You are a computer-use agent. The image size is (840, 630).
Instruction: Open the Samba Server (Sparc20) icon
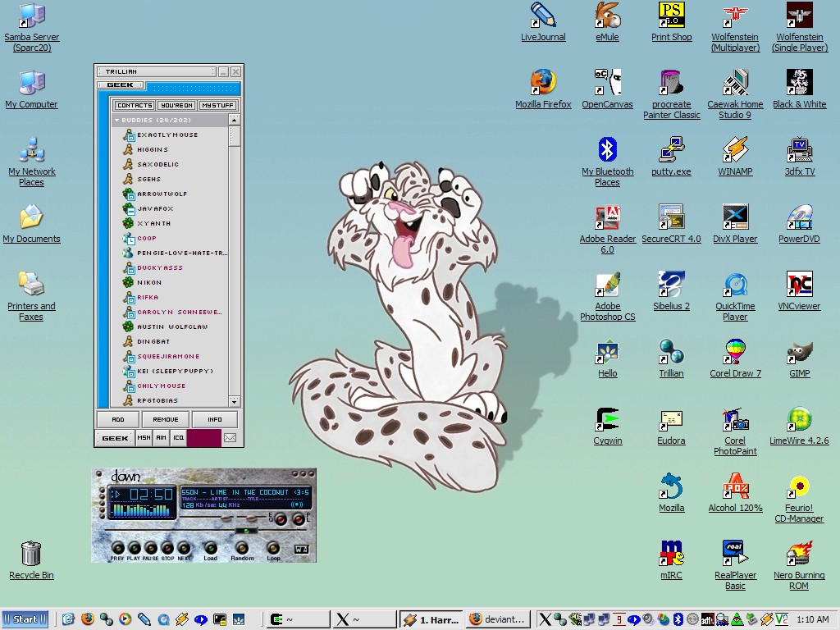[x=31, y=27]
